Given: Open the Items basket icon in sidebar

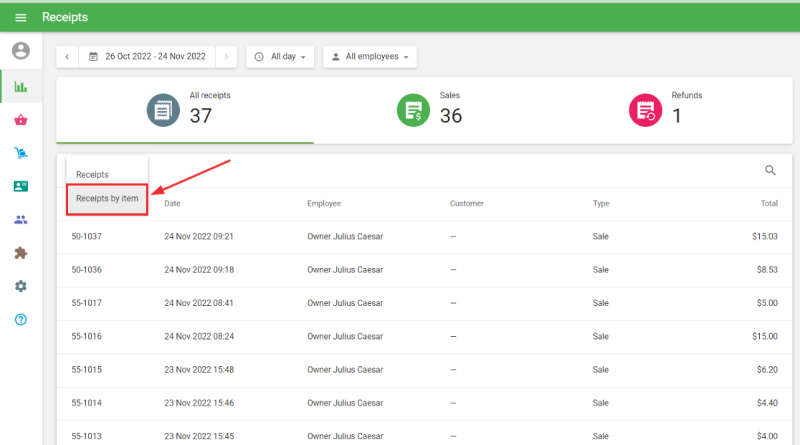Looking at the screenshot, I should click(x=20, y=120).
